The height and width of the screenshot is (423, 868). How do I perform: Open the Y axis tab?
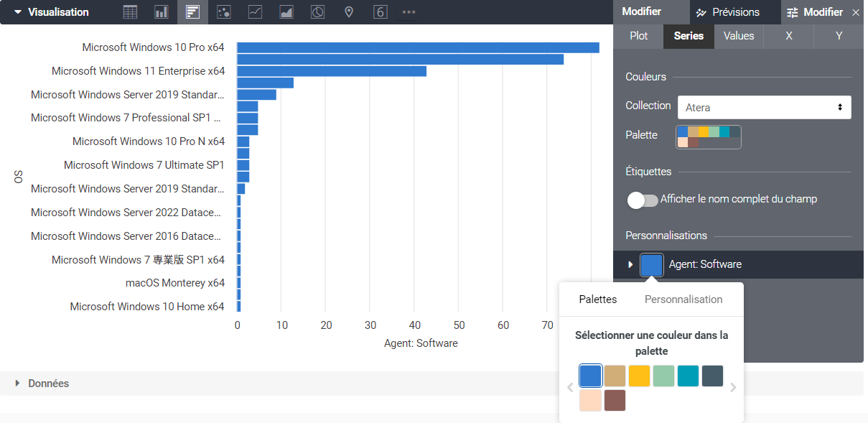839,36
